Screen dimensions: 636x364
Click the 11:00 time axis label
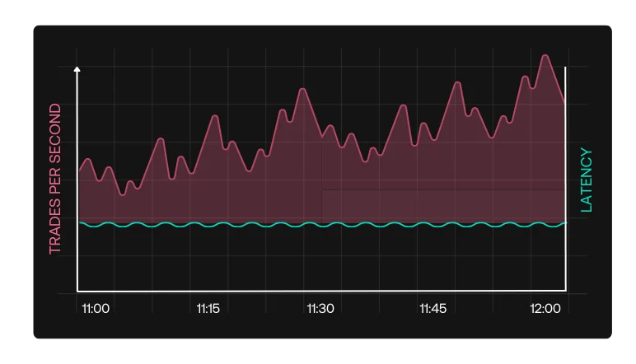click(96, 309)
